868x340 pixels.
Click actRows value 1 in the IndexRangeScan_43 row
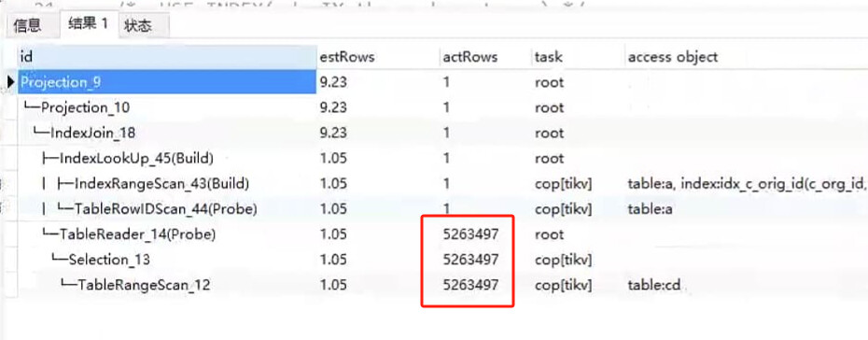(x=446, y=183)
